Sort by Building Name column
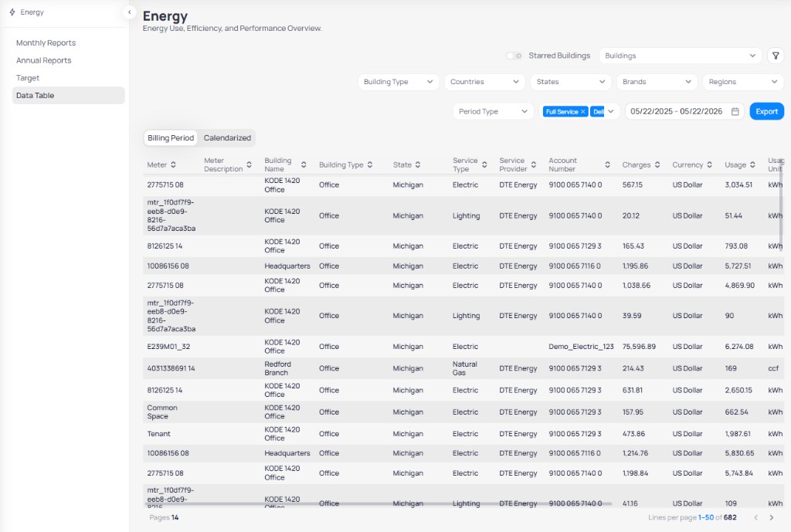Viewport: 791px width, 532px height. coord(304,164)
